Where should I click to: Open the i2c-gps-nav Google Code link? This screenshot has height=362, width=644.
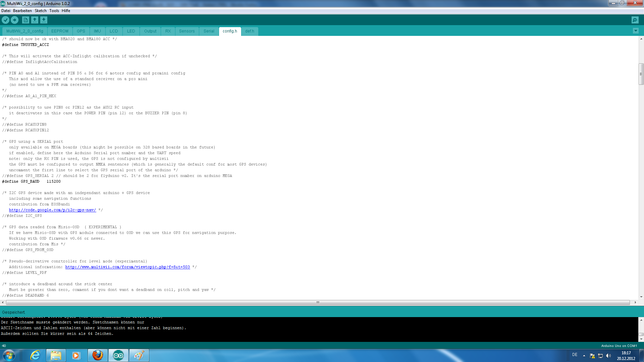pyautogui.click(x=52, y=210)
